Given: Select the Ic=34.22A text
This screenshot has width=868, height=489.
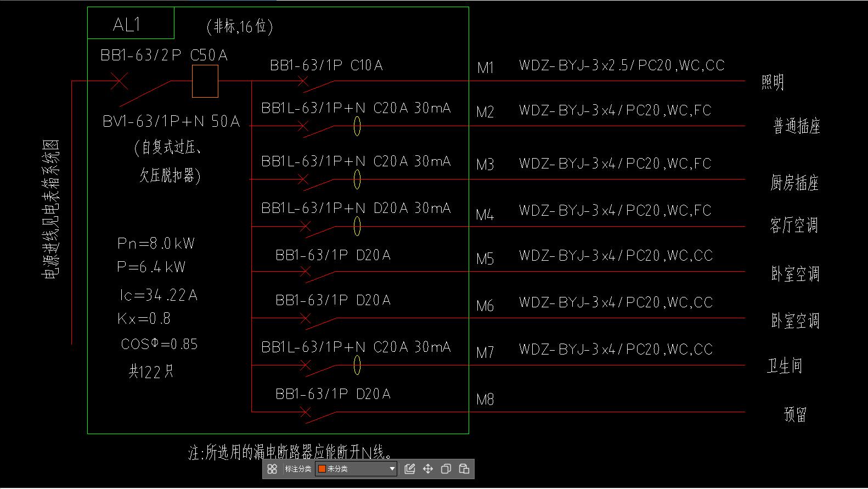Looking at the screenshot, I should [x=159, y=295].
